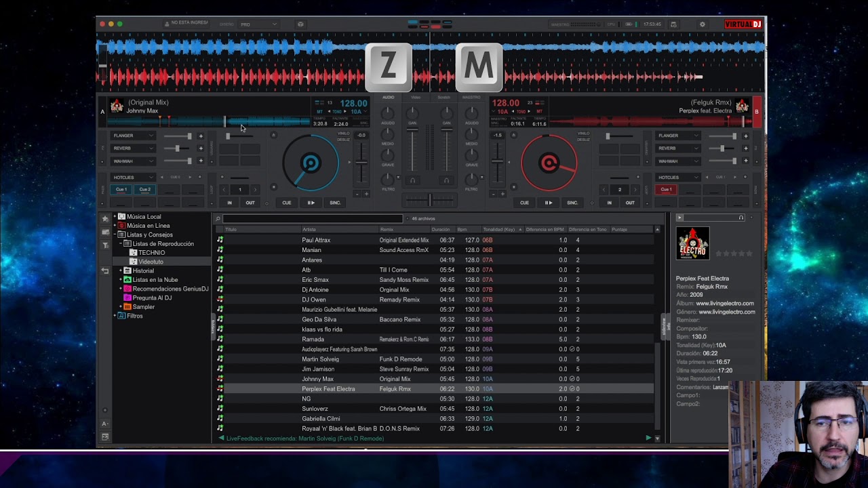Click headphone PFL button on right channel

(x=446, y=180)
